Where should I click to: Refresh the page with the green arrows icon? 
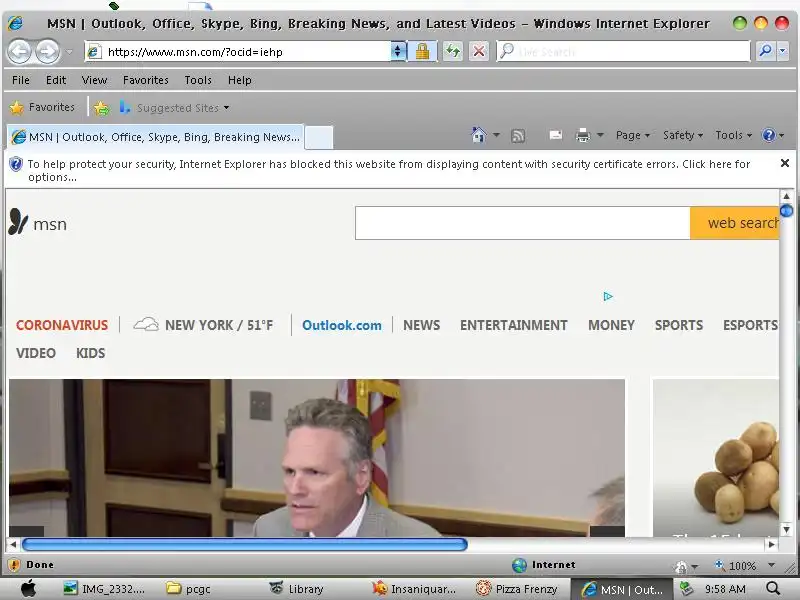click(453, 52)
